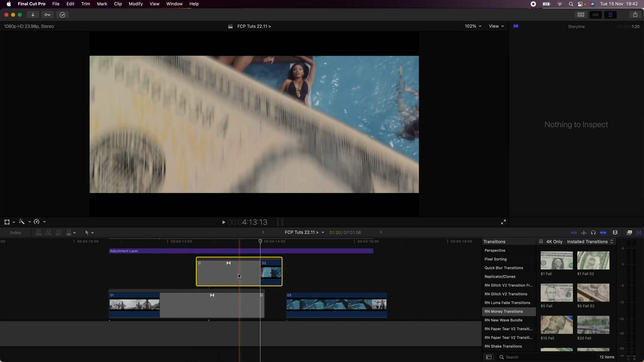Toggle timeline snapping icon

point(603,233)
